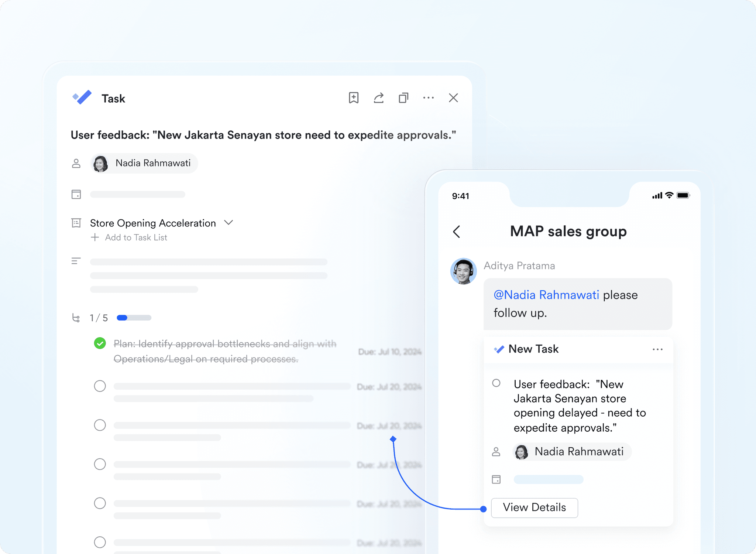The width and height of the screenshot is (756, 554).
Task: Go back from MAP sales group
Action: click(x=457, y=232)
